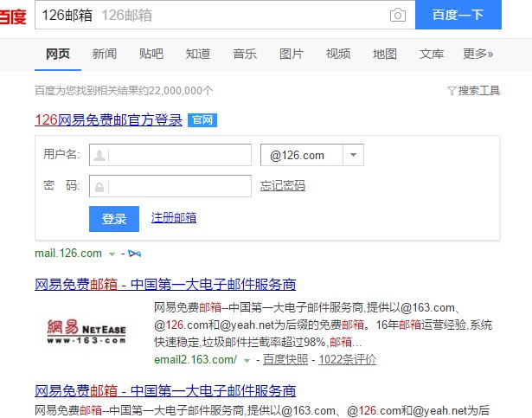The image size is (532, 418).
Task: Click the blue 登录 button
Action: click(114, 219)
